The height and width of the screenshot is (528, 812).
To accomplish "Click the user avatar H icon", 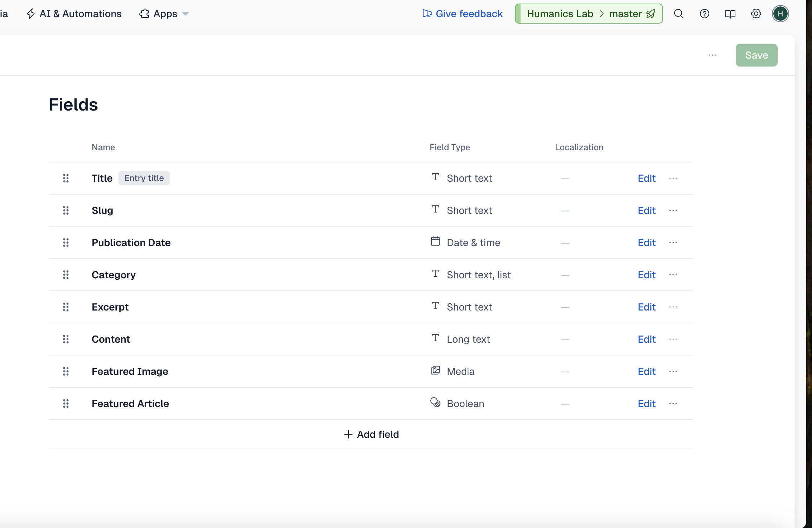I will [x=780, y=14].
